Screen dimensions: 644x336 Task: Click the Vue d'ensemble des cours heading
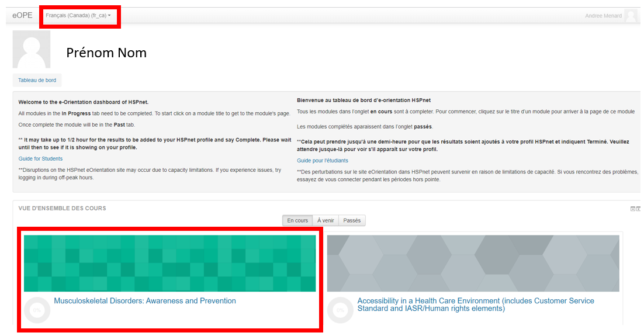point(62,208)
